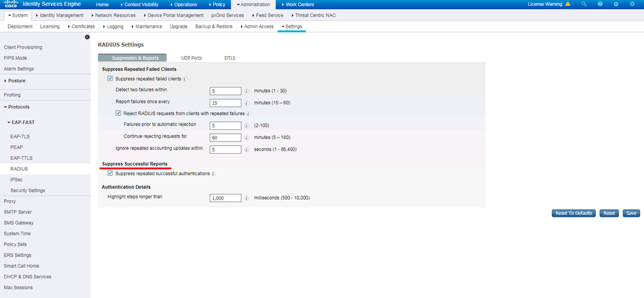Open pxGrid Services menu item

tap(228, 15)
